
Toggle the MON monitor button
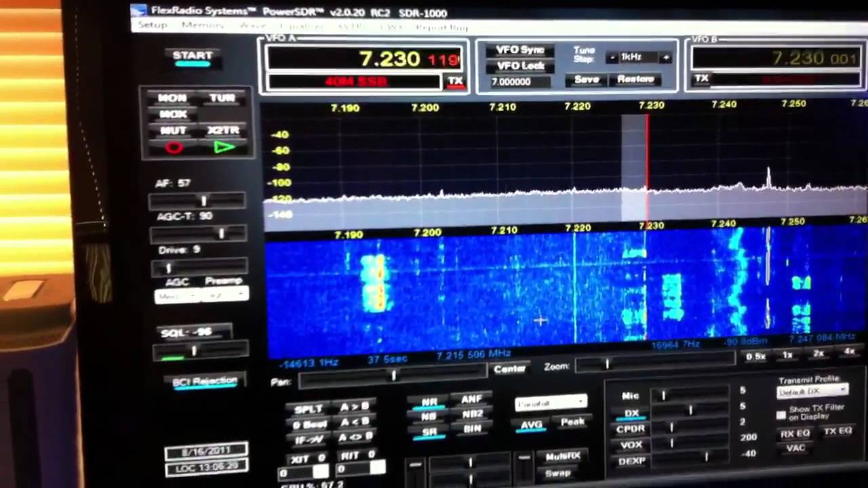point(172,98)
